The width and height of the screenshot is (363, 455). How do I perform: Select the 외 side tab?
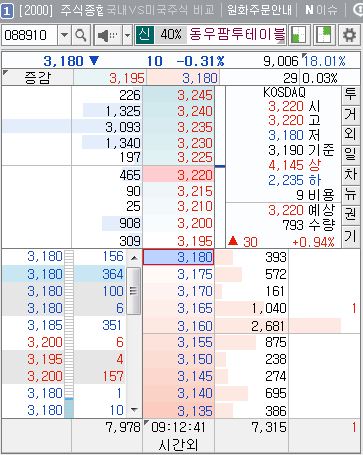[x=350, y=134]
